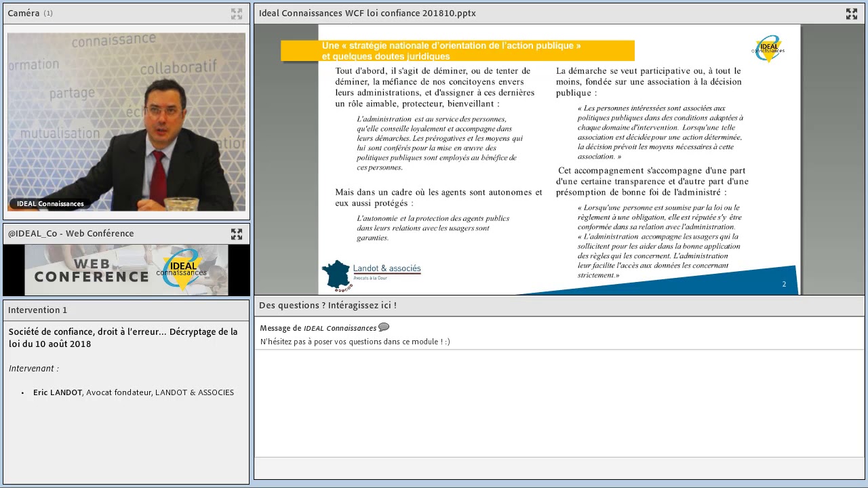Click the IDEAL Connaissances logo on slide
Image resolution: width=868 pixels, height=488 pixels.
tap(768, 49)
